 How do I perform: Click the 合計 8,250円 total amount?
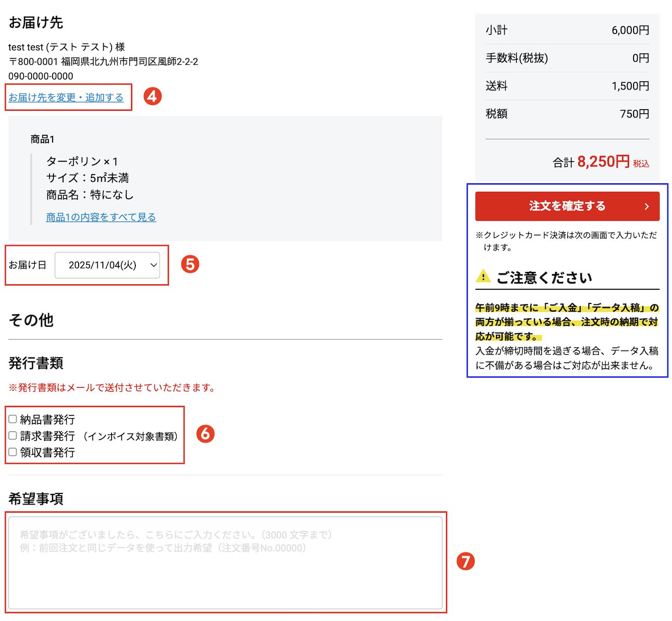(603, 162)
